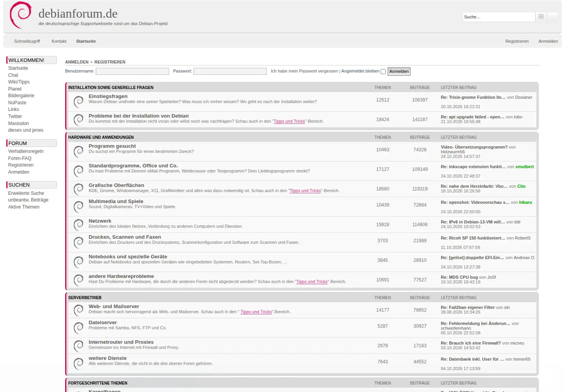Open the advanced search button beside search icon
The height and width of the screenshot is (392, 565).
552,16
